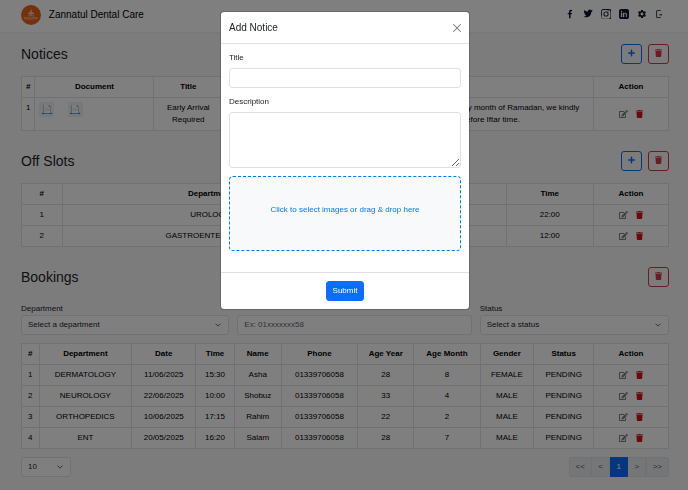This screenshot has width=688, height=490.
Task: Click the Time column header in Off Slots
Action: pyautogui.click(x=550, y=193)
